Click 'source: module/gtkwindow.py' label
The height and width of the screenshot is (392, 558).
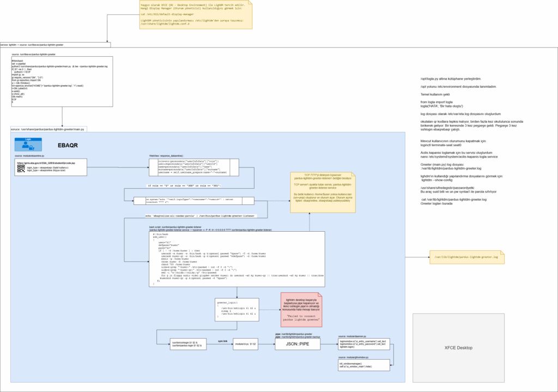coord(353,357)
